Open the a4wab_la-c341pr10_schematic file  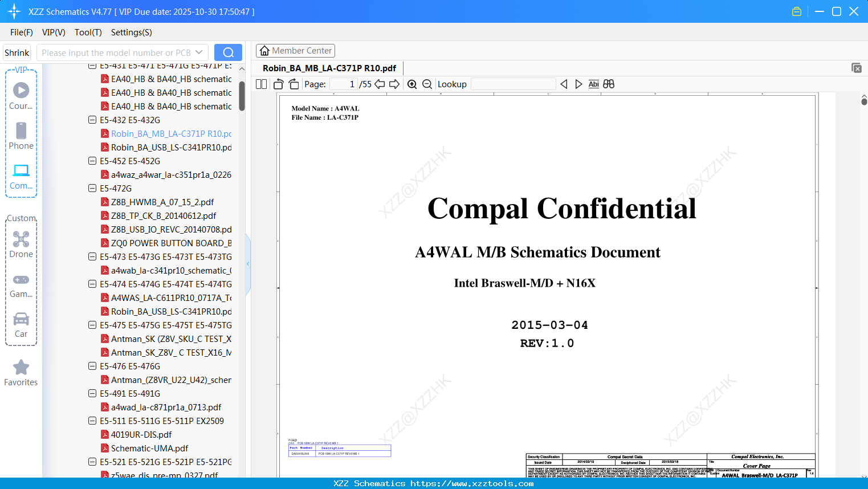coord(166,270)
